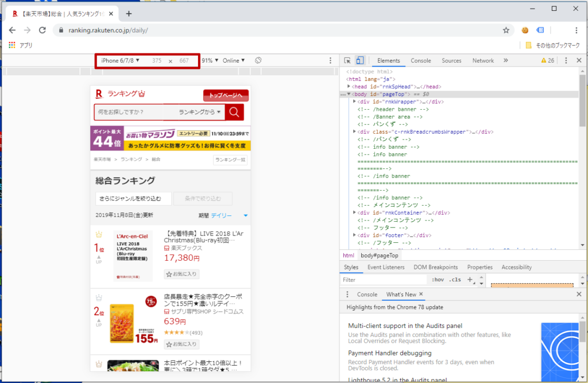
Task: Click the 26 warnings indicator
Action: click(x=547, y=60)
